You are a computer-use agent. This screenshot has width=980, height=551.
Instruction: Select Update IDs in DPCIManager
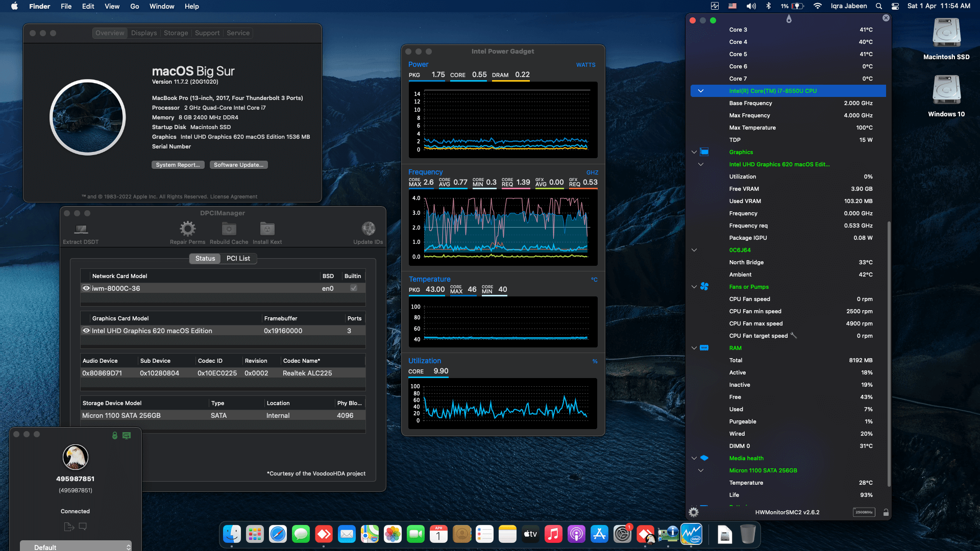coord(368,230)
